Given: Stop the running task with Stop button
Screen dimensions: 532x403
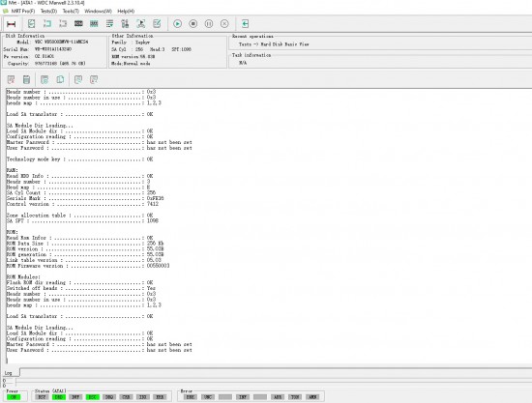Looking at the screenshot, I should [x=193, y=24].
